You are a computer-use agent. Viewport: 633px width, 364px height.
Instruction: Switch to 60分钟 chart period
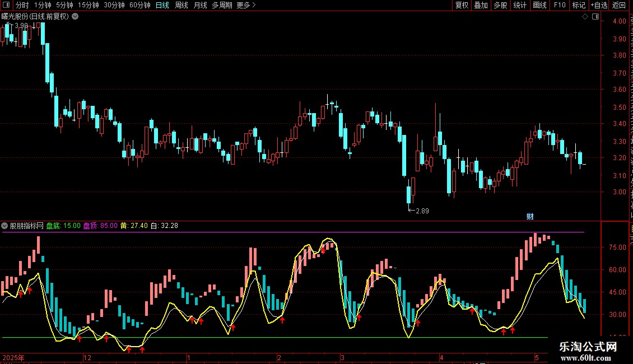pyautogui.click(x=139, y=5)
